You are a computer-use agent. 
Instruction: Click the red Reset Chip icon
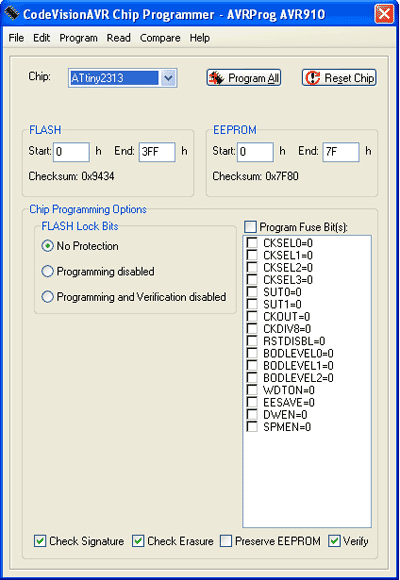click(313, 78)
